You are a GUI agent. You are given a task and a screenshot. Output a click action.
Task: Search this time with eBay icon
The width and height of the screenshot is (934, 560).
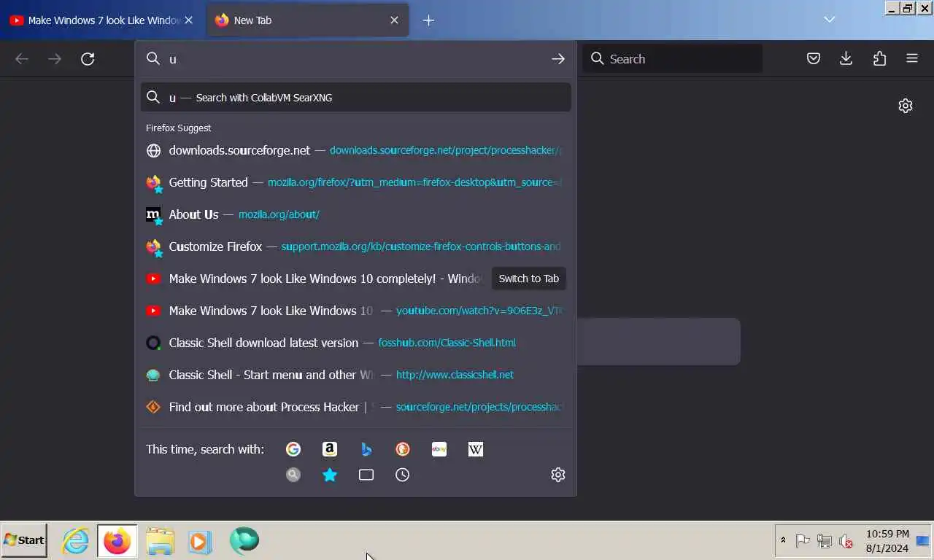coord(439,449)
